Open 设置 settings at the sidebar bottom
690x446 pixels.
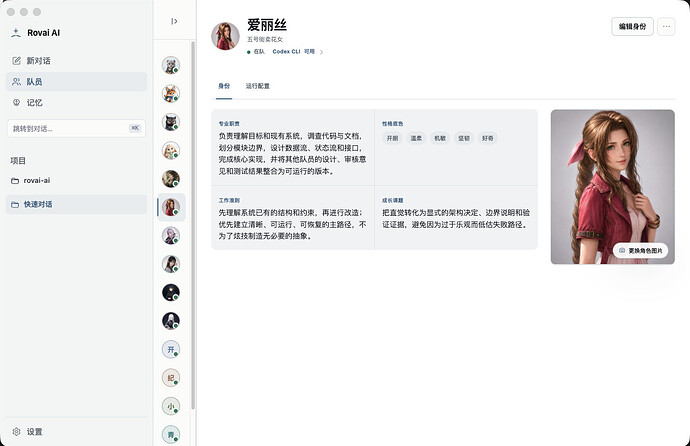tap(76, 431)
